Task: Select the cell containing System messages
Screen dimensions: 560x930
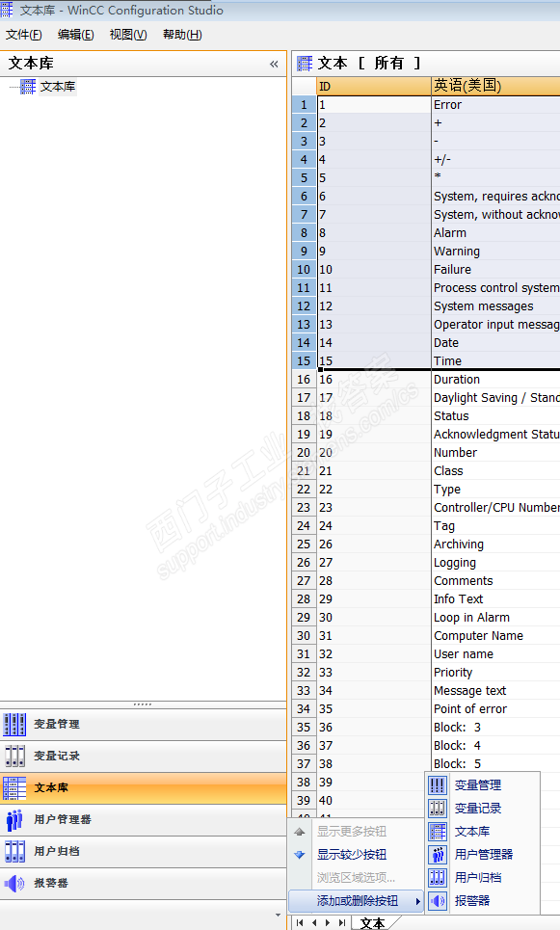Action: pos(495,306)
